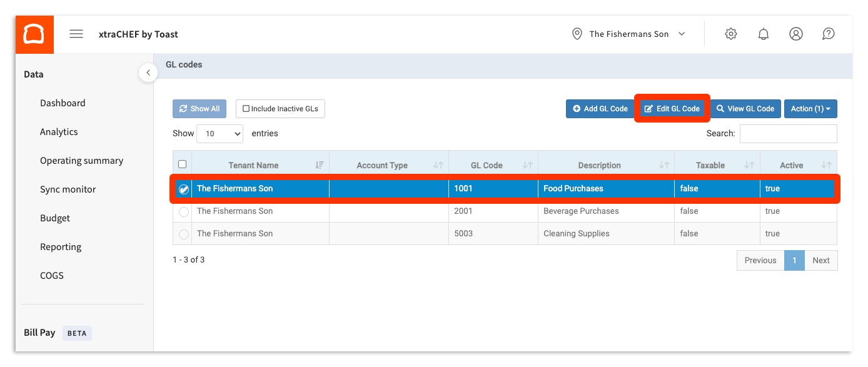Select the row for GL Code 2001
This screenshot has height=367, width=868.
point(183,211)
